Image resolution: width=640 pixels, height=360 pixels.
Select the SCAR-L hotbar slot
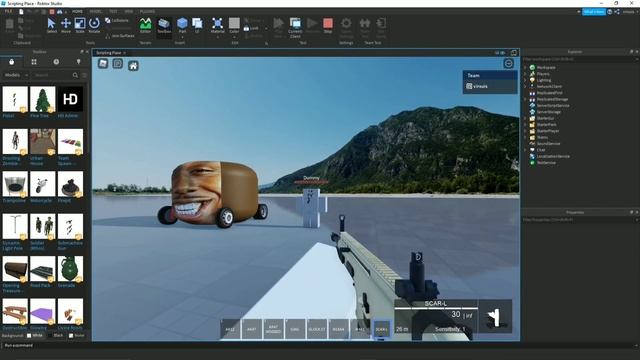(x=382, y=329)
